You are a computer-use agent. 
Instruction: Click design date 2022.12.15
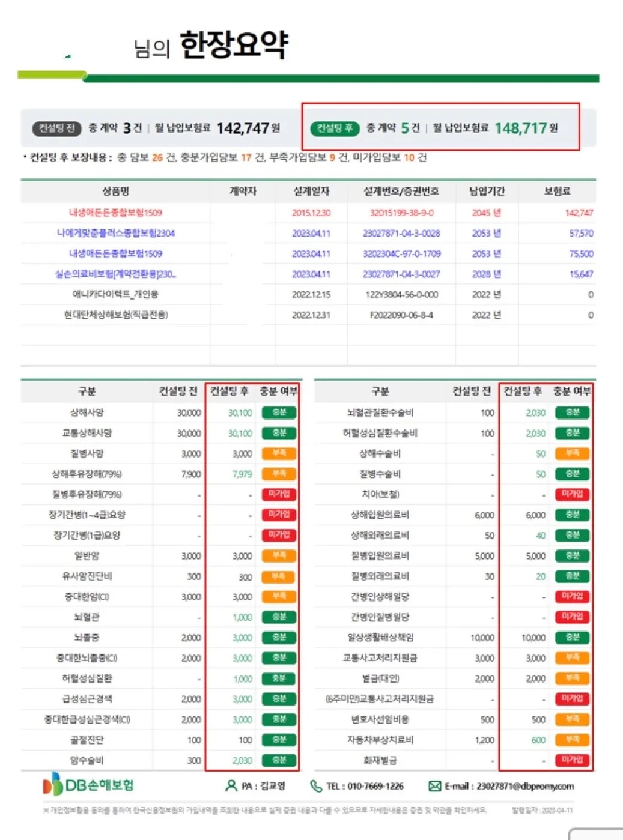311,294
